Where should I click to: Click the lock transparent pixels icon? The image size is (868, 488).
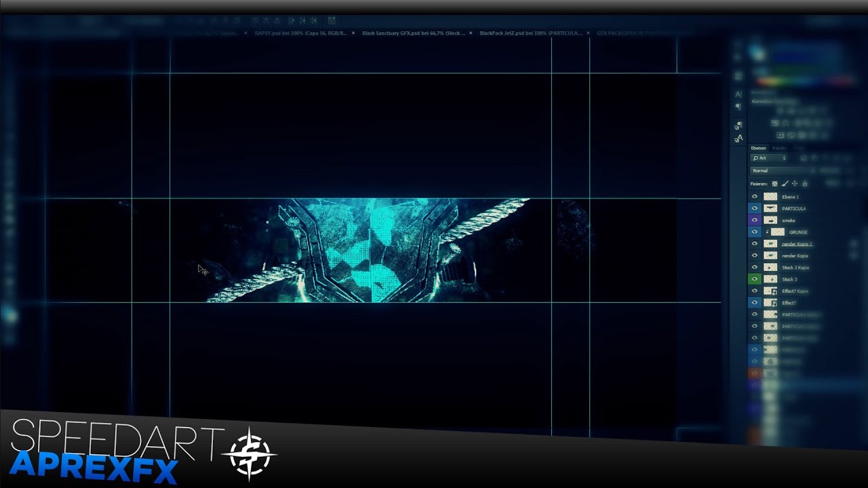(774, 184)
